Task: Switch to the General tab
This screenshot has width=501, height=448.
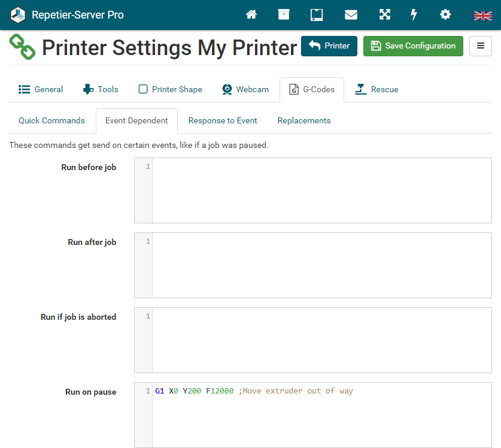Action: 41,89
